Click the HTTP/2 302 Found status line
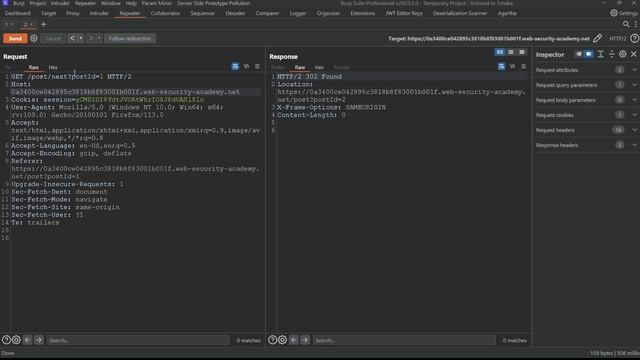The width and height of the screenshot is (640, 360). click(x=309, y=77)
